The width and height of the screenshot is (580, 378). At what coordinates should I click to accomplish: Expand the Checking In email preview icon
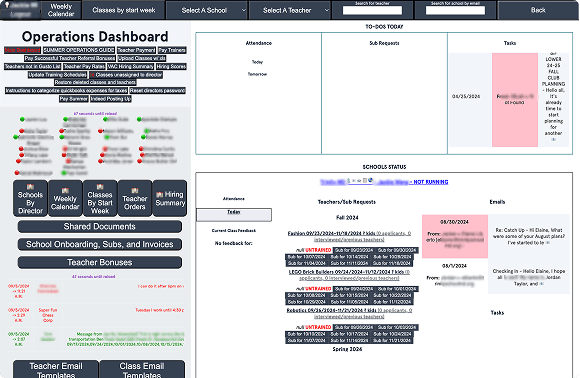tap(542, 284)
